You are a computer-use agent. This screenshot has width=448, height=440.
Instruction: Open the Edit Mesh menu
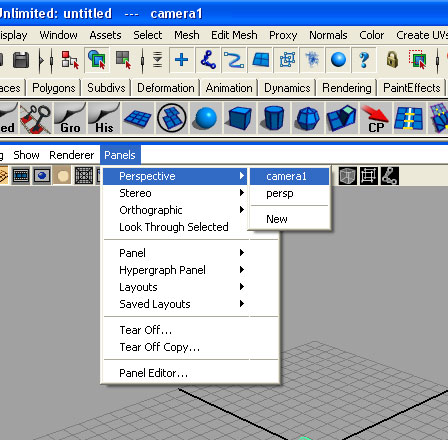point(234,35)
